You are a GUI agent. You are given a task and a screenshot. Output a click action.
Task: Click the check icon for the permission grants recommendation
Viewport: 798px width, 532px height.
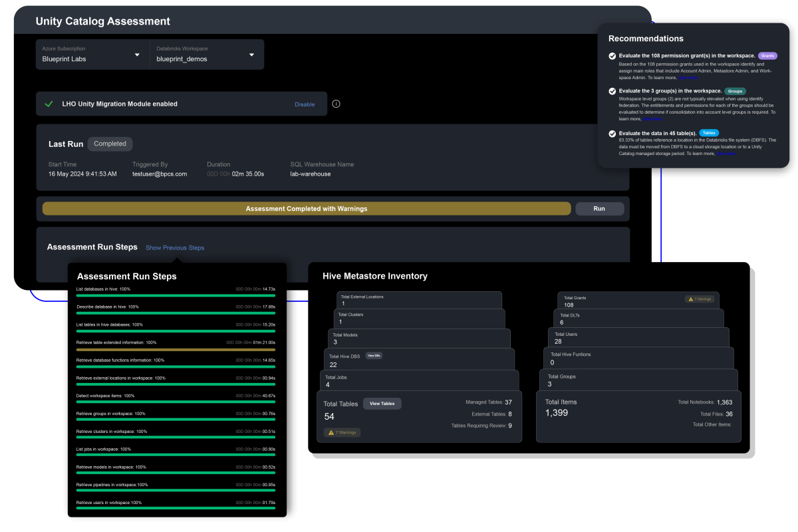pos(612,56)
